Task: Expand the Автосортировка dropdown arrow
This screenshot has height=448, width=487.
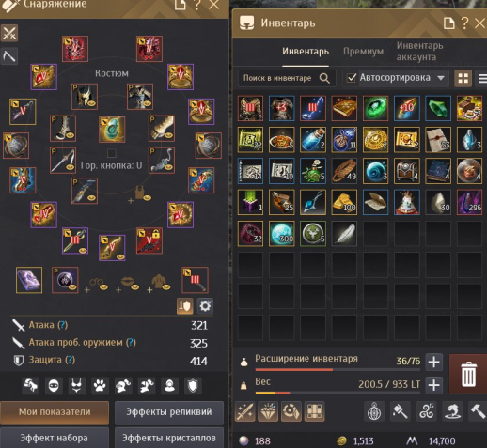Action: (441, 78)
